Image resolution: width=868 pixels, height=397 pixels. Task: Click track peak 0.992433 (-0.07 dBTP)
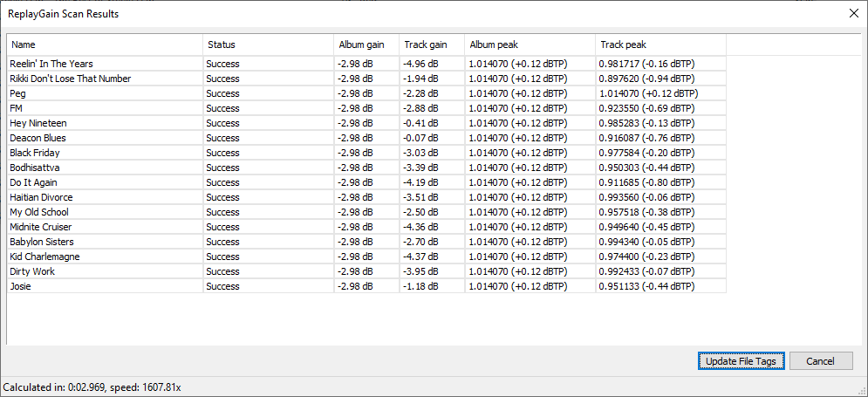click(x=646, y=271)
